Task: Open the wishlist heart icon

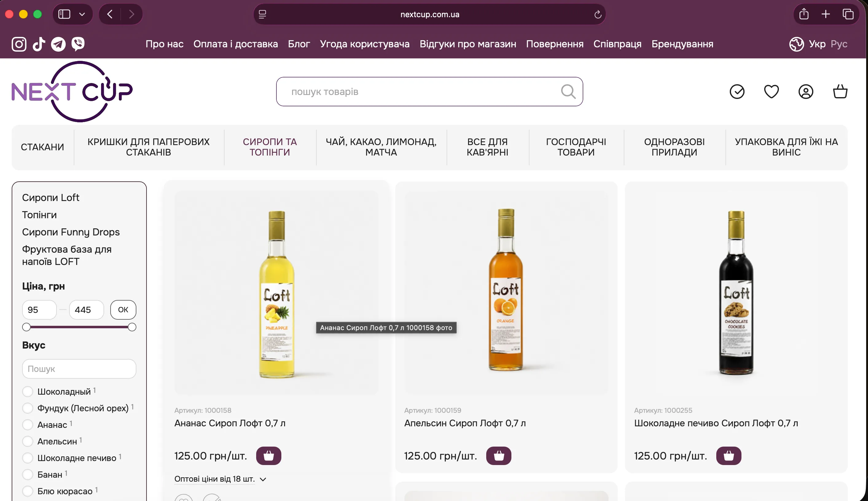Action: 772,92
